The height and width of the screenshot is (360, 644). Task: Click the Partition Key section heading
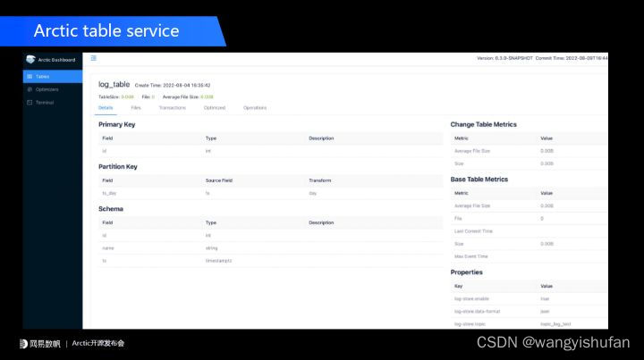[x=118, y=167]
